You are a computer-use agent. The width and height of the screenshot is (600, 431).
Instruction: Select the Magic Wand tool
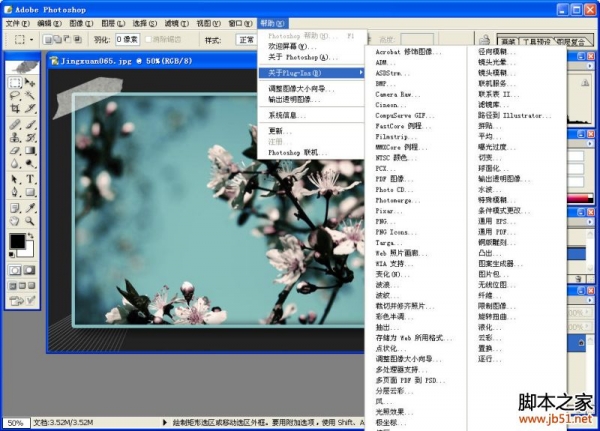pyautogui.click(x=30, y=95)
